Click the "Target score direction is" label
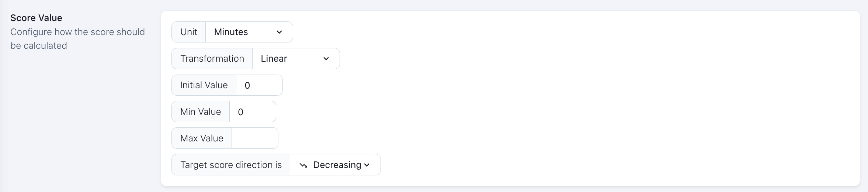Image resolution: width=868 pixels, height=192 pixels. click(x=231, y=165)
